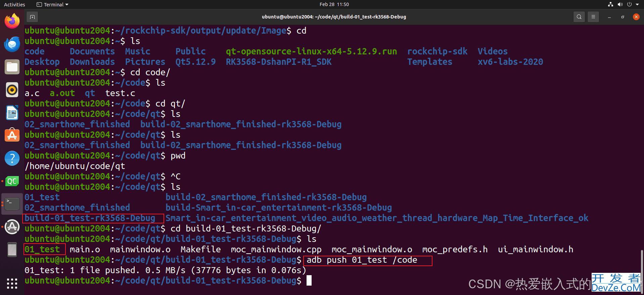Open the network status indicator
Screen dimensions: 644x295
pyautogui.click(x=610, y=4)
